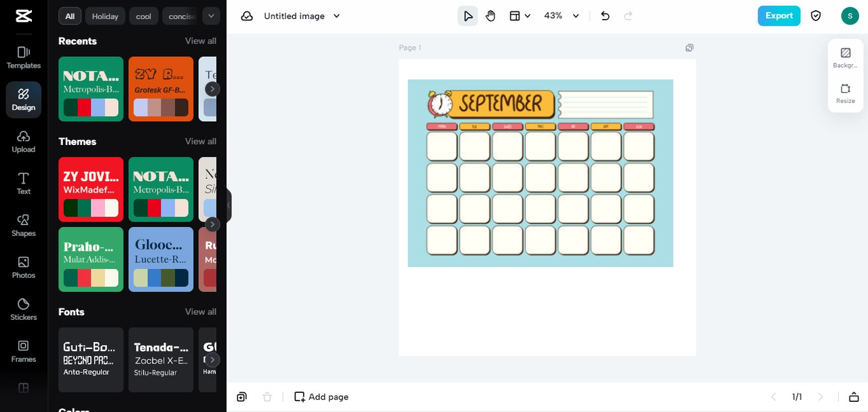Image resolution: width=868 pixels, height=412 pixels.
Task: Select the All filter tab
Action: pyautogui.click(x=70, y=16)
